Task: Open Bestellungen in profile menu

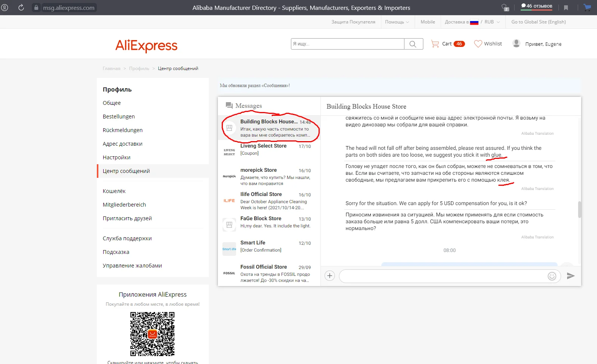Action: pyautogui.click(x=119, y=117)
